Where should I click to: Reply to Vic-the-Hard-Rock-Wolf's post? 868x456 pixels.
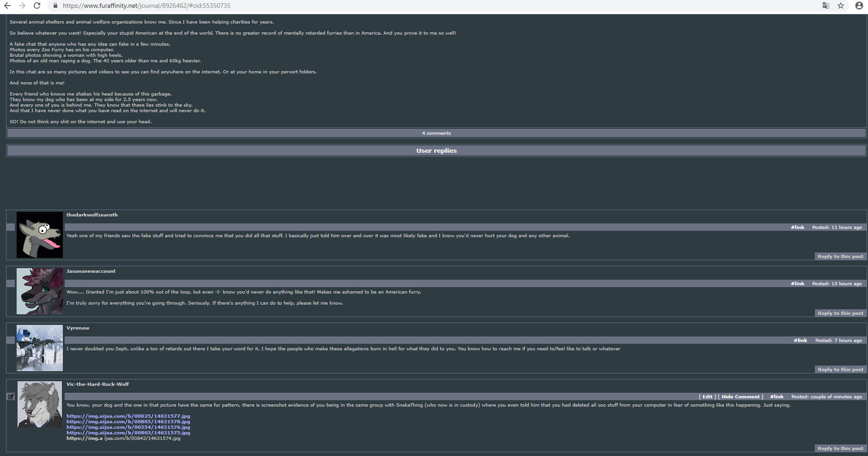840,448
